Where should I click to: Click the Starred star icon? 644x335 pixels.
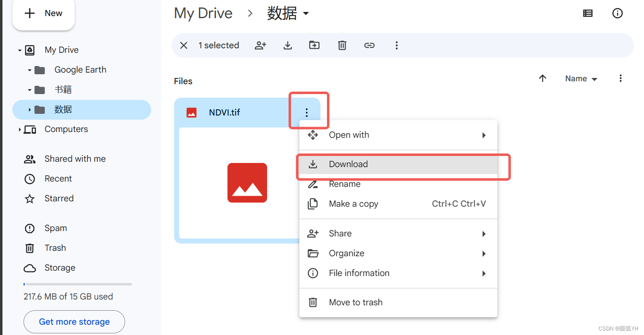pyautogui.click(x=30, y=199)
